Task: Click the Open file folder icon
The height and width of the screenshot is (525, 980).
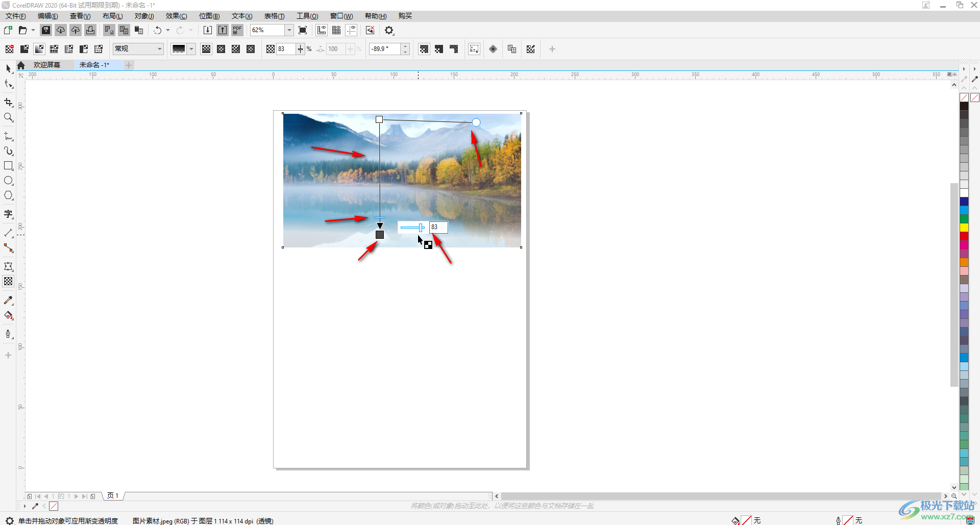Action: click(x=22, y=30)
